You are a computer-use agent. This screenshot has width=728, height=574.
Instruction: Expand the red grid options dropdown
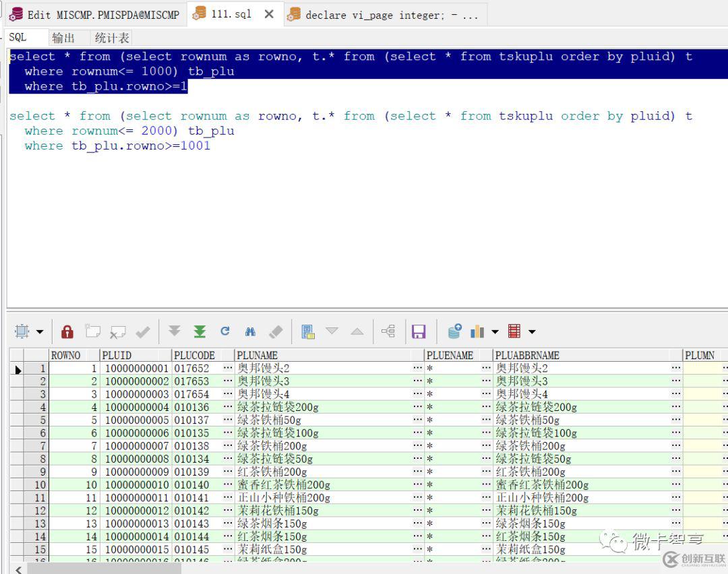[532, 331]
